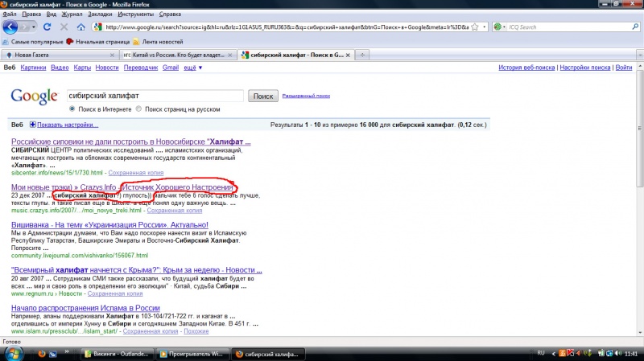Screen dimensions: 644x361
Task: Select the Поиск в Интернете radio button
Action: click(72, 109)
